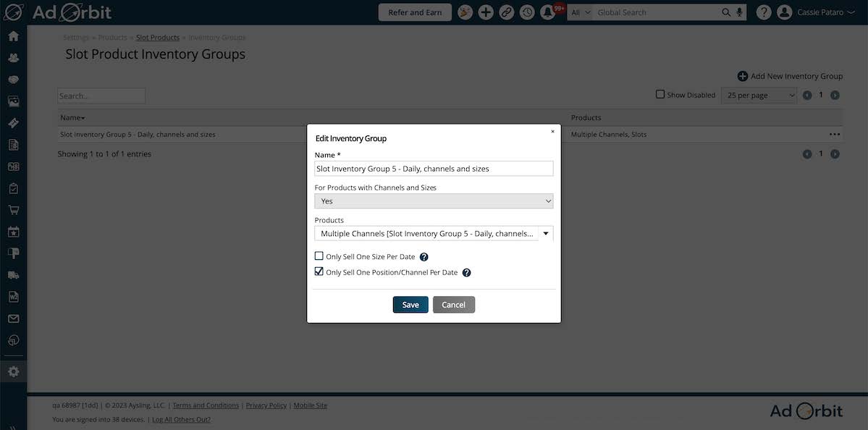
Task: Open the Mobile Site link
Action: (311, 405)
